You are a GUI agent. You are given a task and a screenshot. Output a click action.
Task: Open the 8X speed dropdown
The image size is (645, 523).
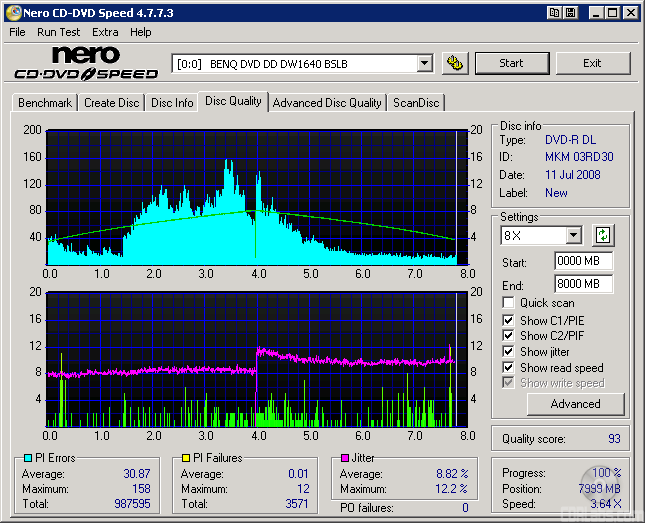pos(573,236)
